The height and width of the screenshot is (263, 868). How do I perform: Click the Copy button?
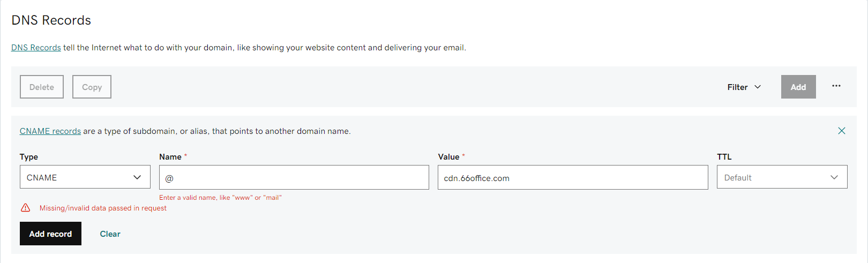(x=92, y=87)
